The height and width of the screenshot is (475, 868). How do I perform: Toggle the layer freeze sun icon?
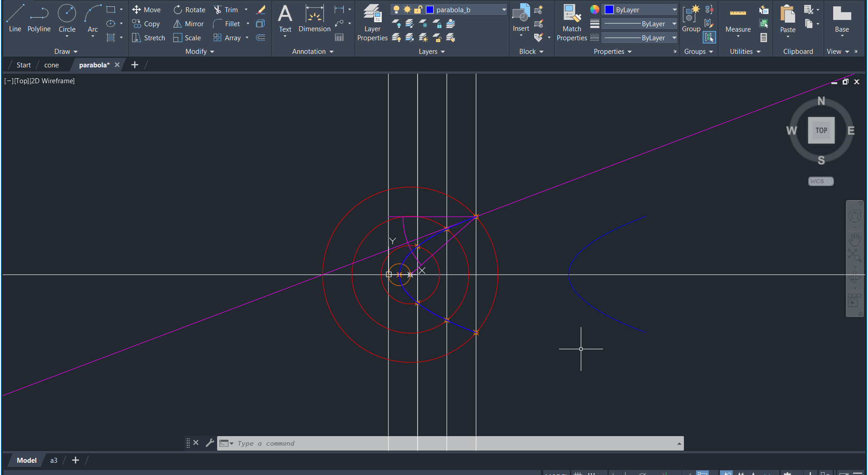click(x=407, y=9)
